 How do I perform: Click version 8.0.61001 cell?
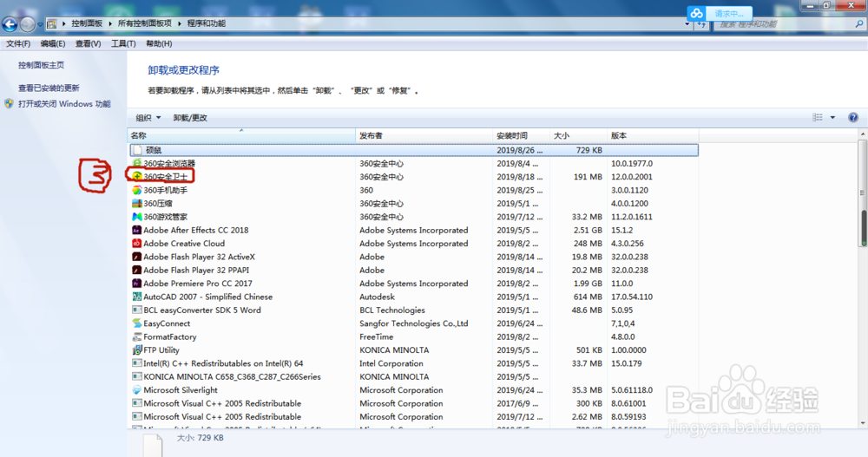628,403
